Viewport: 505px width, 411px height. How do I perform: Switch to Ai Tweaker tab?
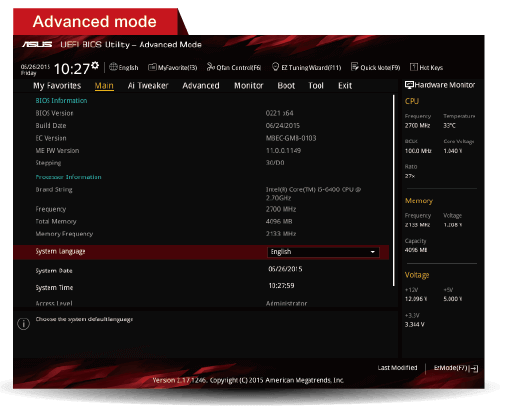click(x=148, y=86)
